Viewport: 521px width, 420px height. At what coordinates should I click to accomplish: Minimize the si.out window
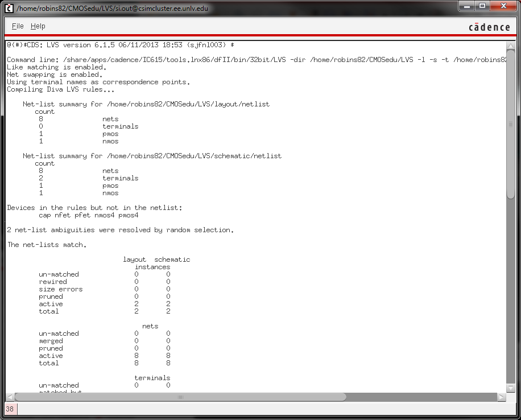[467, 6]
